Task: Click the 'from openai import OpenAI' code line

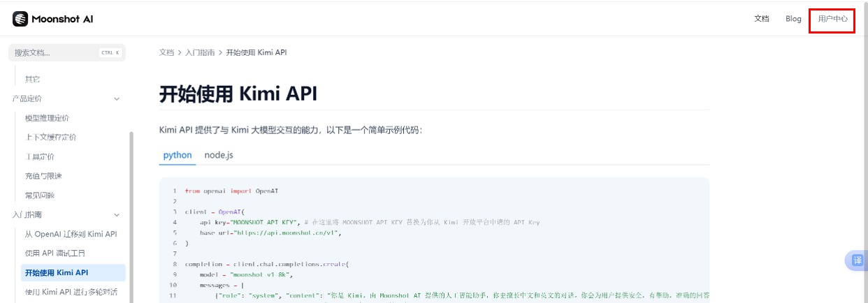Action: point(233,191)
